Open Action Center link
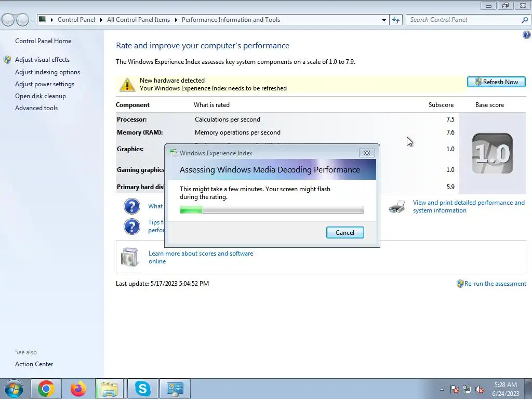532x399 pixels. [34, 364]
